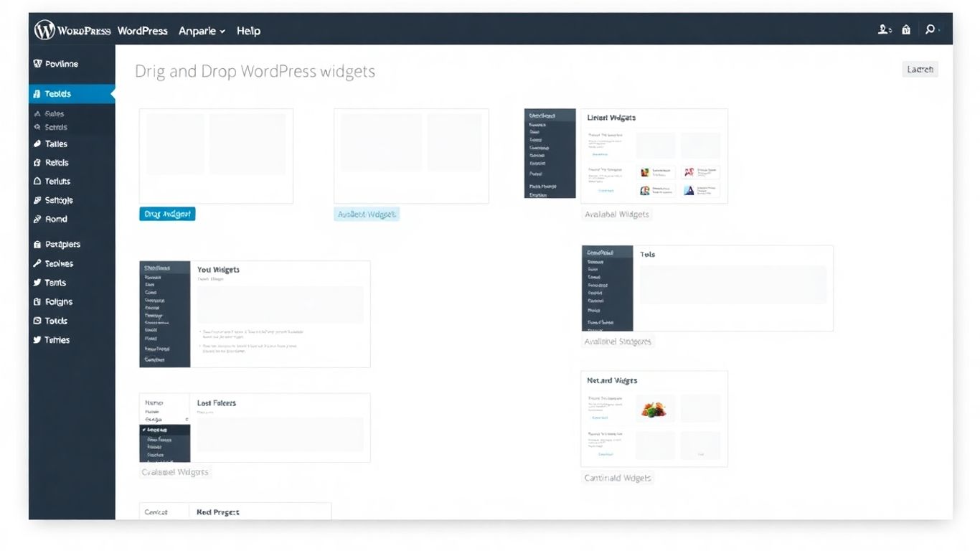The image size is (980, 551).
Task: Click the Pstaplets lock icon in the sidebar
Action: (37, 245)
